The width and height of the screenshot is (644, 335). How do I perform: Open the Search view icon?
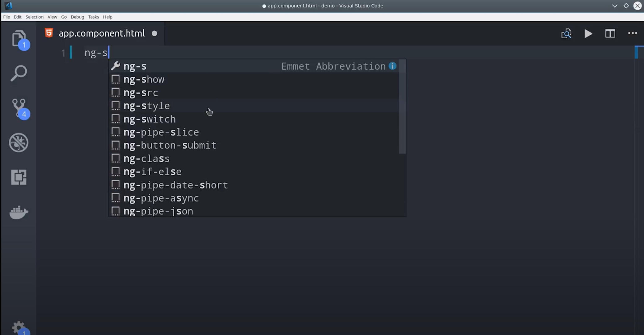pos(19,73)
